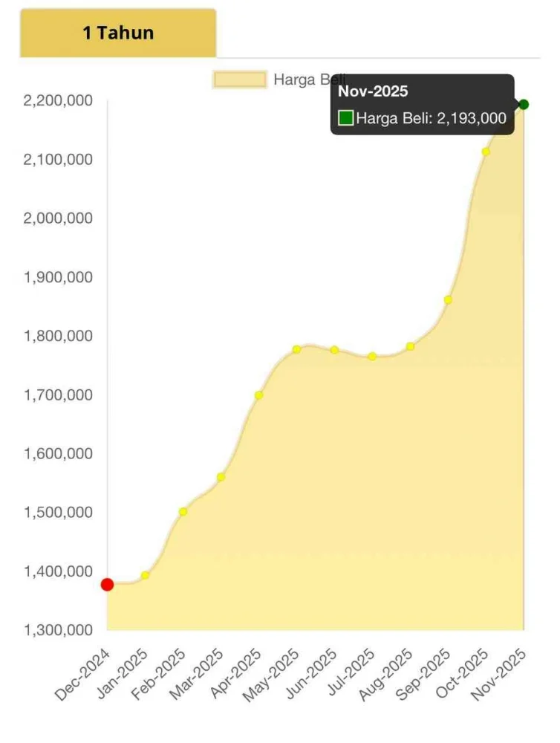560x743 pixels.
Task: Select the May-2025 data point
Action: [x=296, y=349]
